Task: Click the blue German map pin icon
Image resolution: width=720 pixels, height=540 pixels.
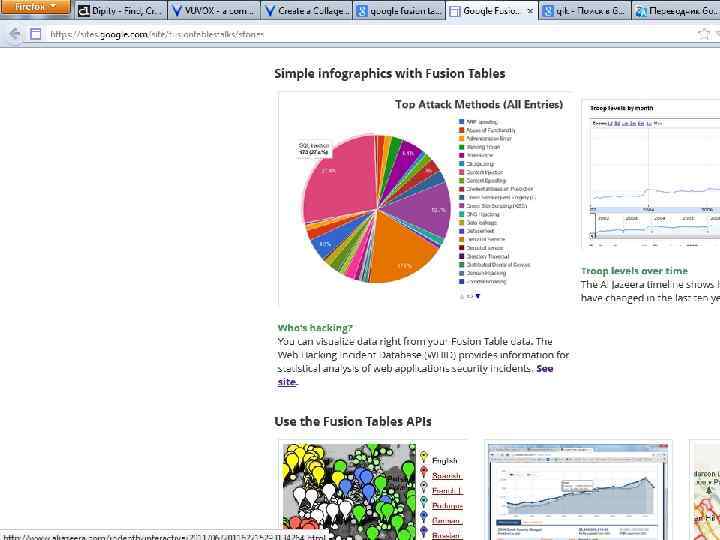Action: tap(424, 517)
